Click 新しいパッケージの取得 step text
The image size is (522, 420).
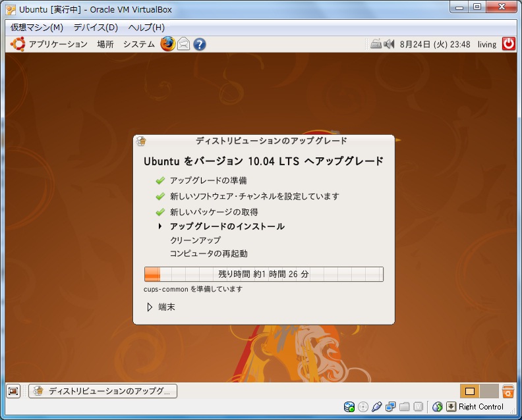(x=214, y=212)
